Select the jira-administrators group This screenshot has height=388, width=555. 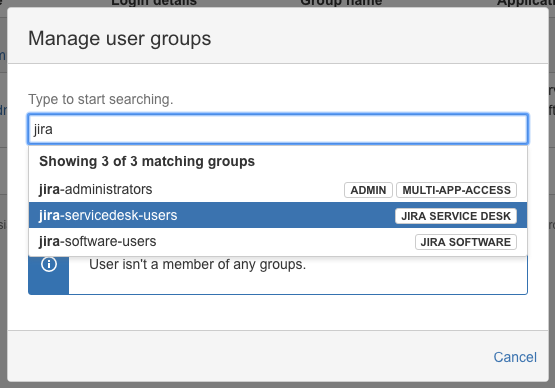[278, 190]
